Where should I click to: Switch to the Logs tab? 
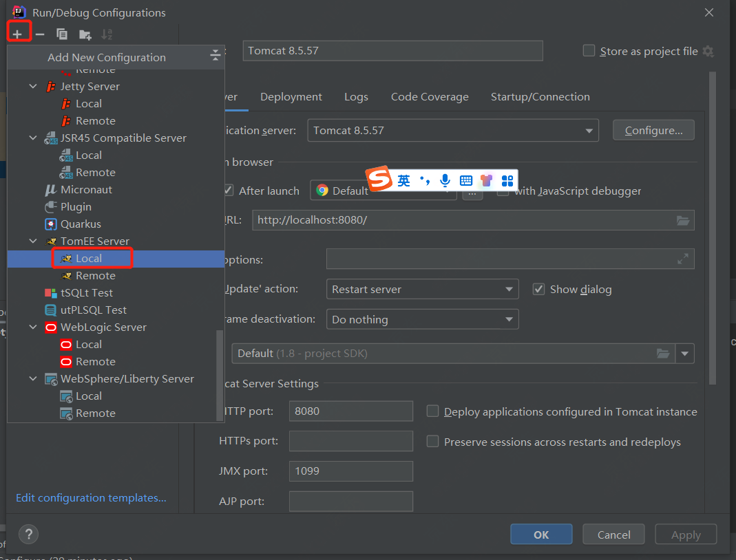pyautogui.click(x=356, y=96)
